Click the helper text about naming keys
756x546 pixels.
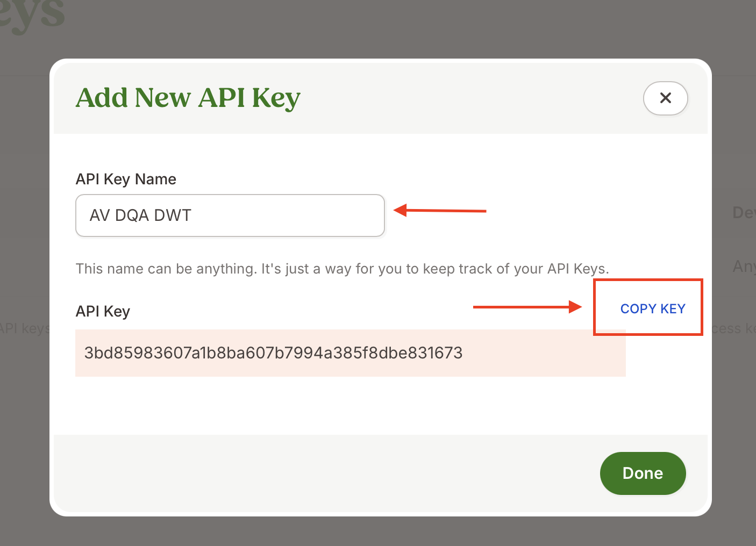(x=343, y=269)
